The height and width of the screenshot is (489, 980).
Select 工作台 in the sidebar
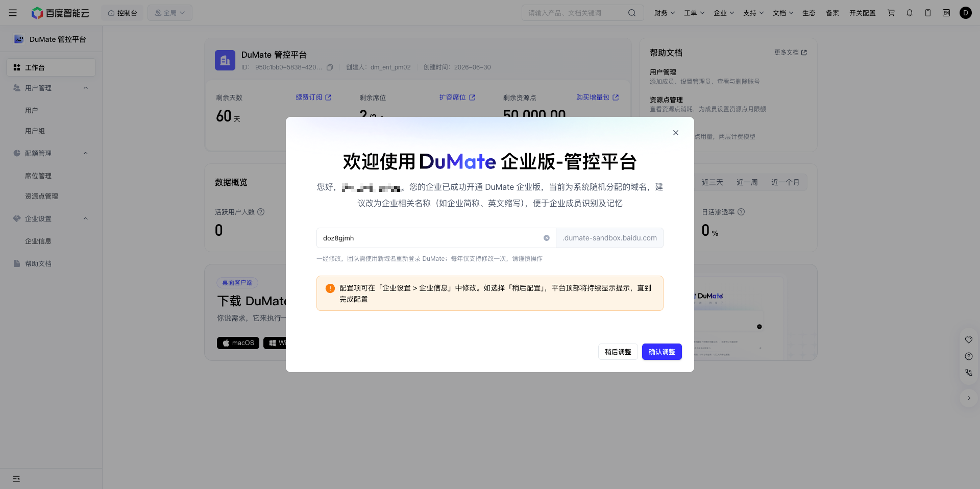51,67
